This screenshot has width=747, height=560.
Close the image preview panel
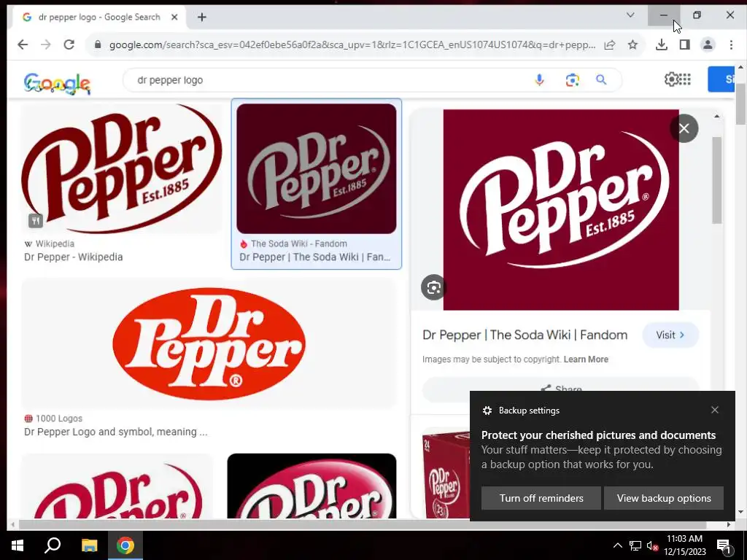[684, 128]
